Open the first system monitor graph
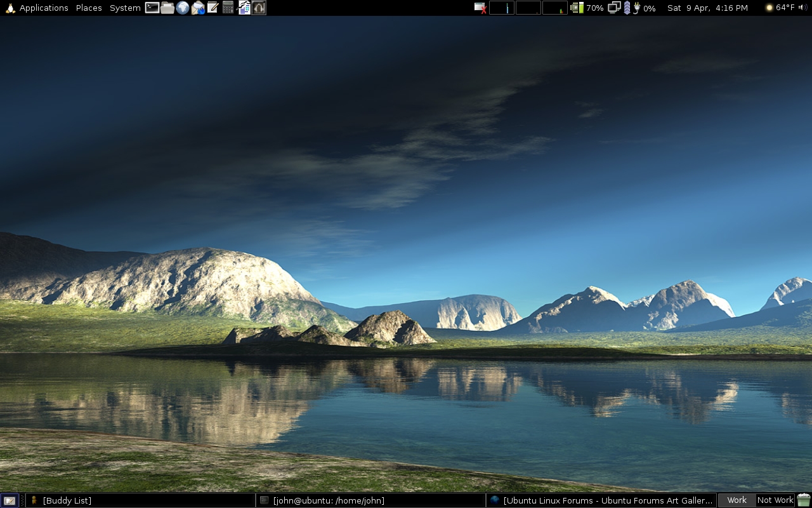Viewport: 812px width, 508px height. click(502, 8)
